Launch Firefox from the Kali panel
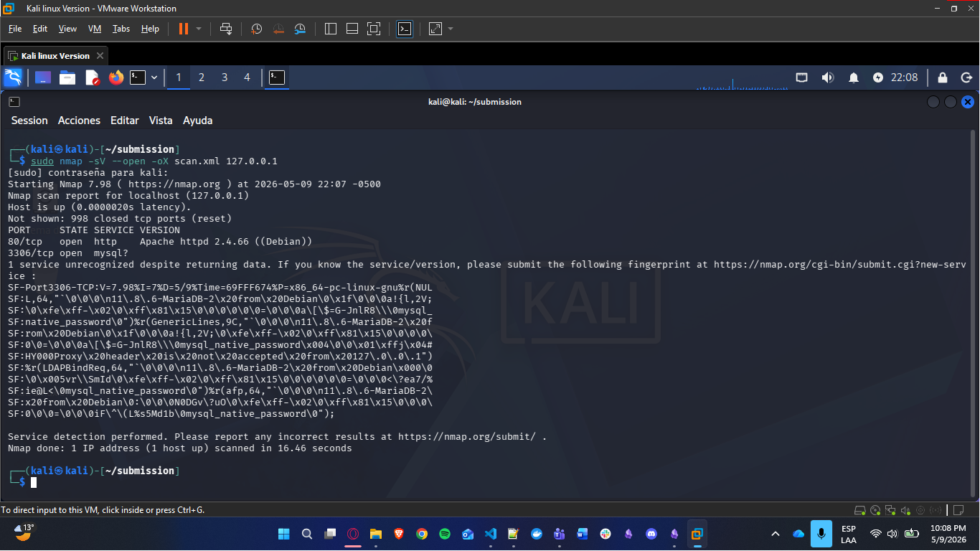 [116, 77]
